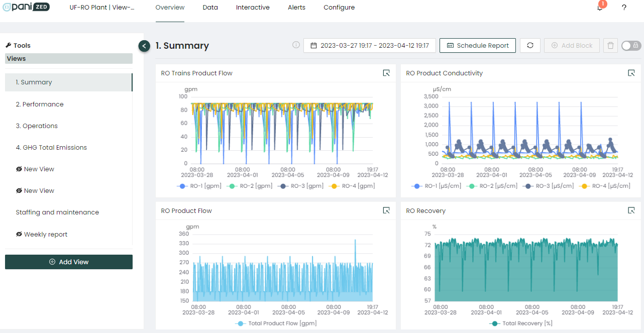Click the Schedule Report button

(477, 46)
